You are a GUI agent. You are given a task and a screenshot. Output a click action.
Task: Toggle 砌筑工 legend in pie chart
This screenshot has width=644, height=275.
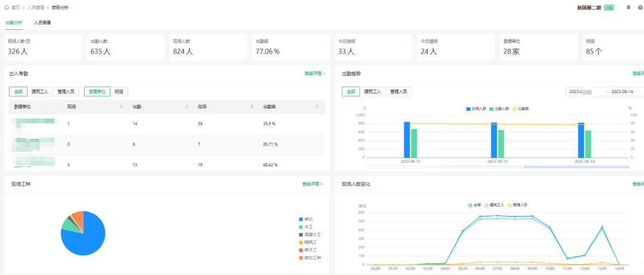308,242
